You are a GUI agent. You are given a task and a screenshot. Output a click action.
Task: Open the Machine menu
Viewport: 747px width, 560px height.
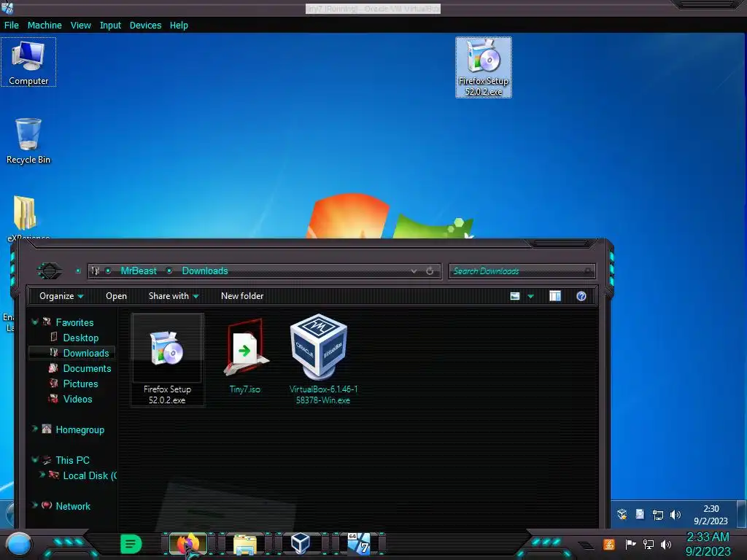click(44, 26)
